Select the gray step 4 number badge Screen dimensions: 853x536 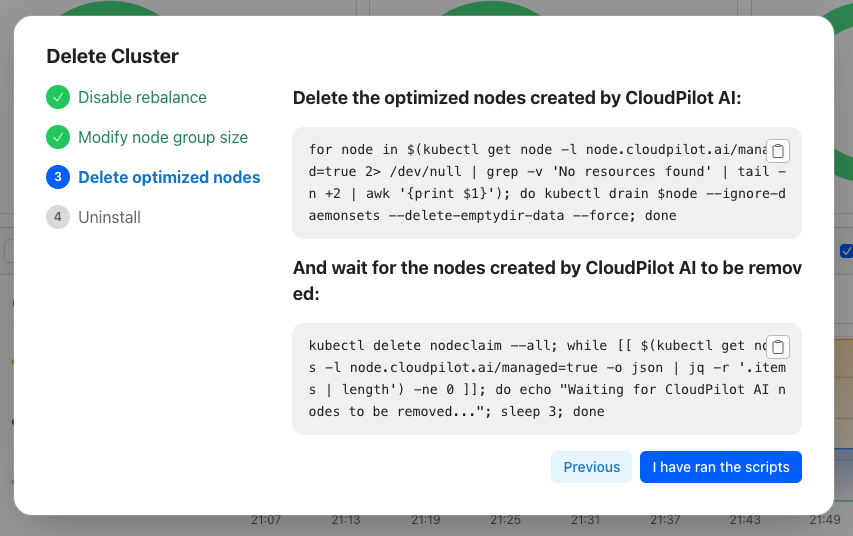tap(58, 217)
